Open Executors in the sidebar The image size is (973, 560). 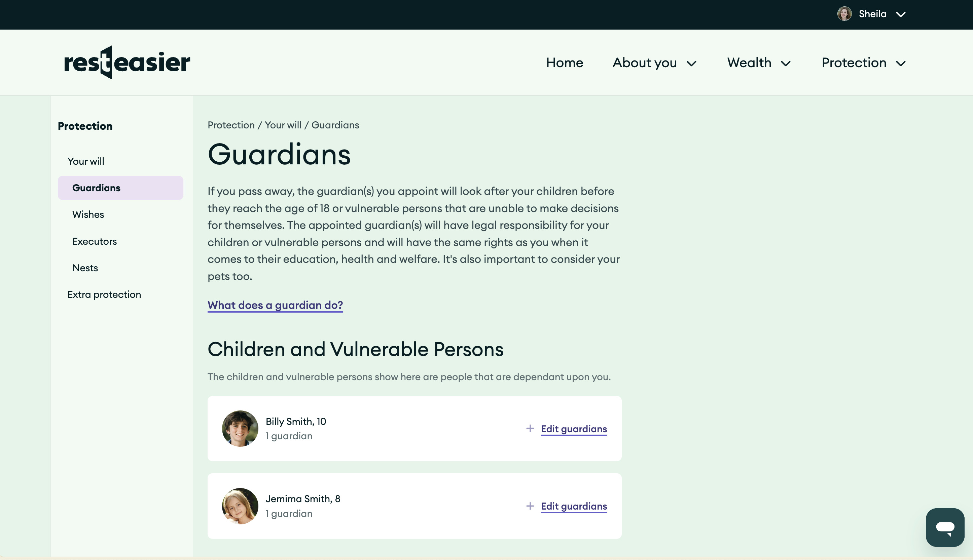click(94, 241)
